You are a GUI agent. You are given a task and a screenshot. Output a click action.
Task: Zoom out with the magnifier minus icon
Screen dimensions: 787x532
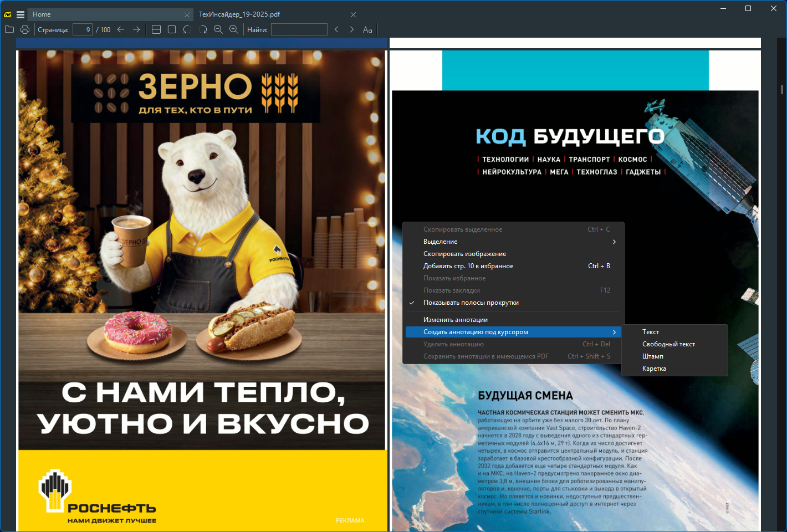(x=218, y=29)
